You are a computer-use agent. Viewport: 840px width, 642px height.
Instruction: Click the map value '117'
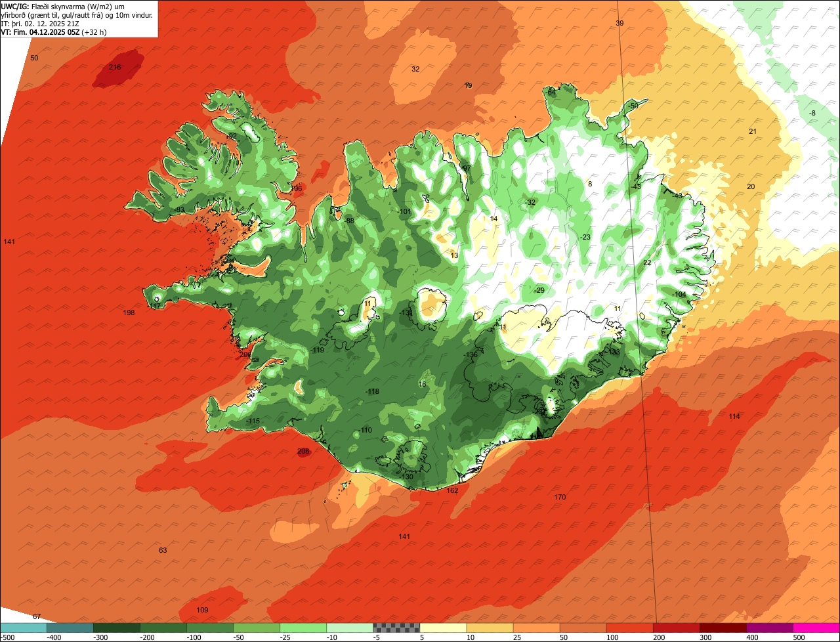[156, 306]
